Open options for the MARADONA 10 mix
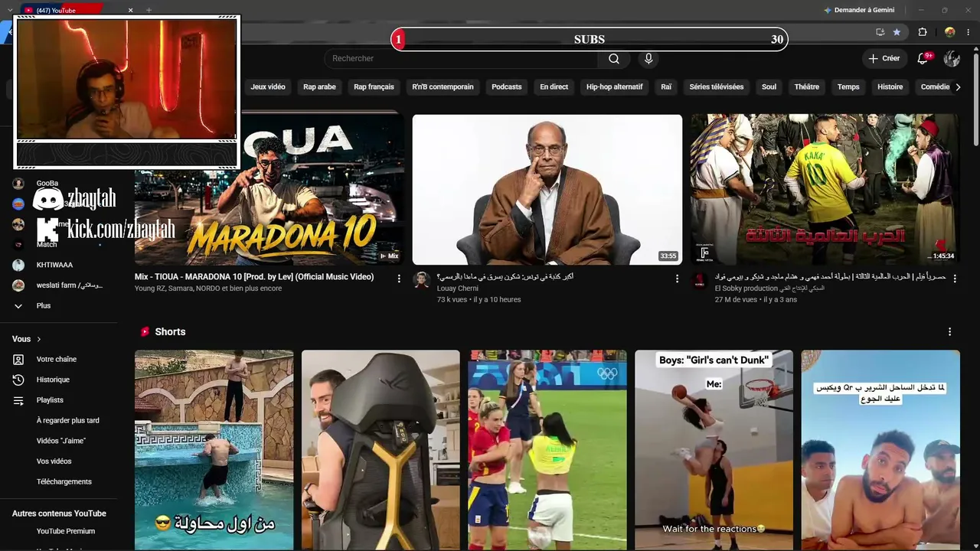 click(399, 279)
